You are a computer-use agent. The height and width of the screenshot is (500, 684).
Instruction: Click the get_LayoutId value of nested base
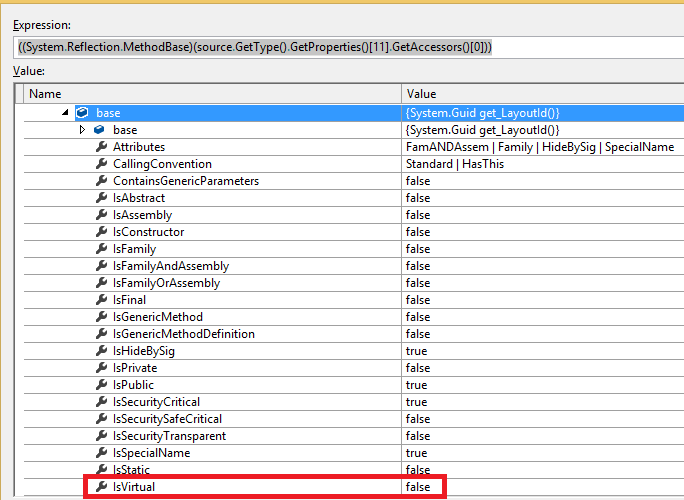click(x=482, y=130)
